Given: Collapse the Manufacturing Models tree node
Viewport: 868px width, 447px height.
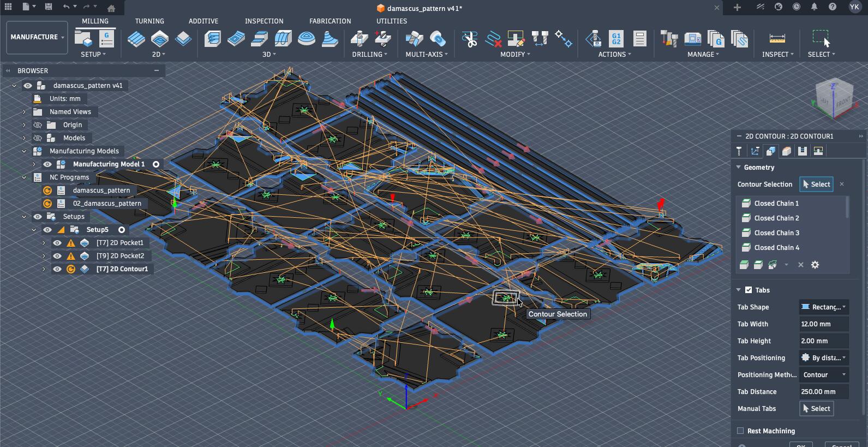Looking at the screenshot, I should pyautogui.click(x=24, y=151).
